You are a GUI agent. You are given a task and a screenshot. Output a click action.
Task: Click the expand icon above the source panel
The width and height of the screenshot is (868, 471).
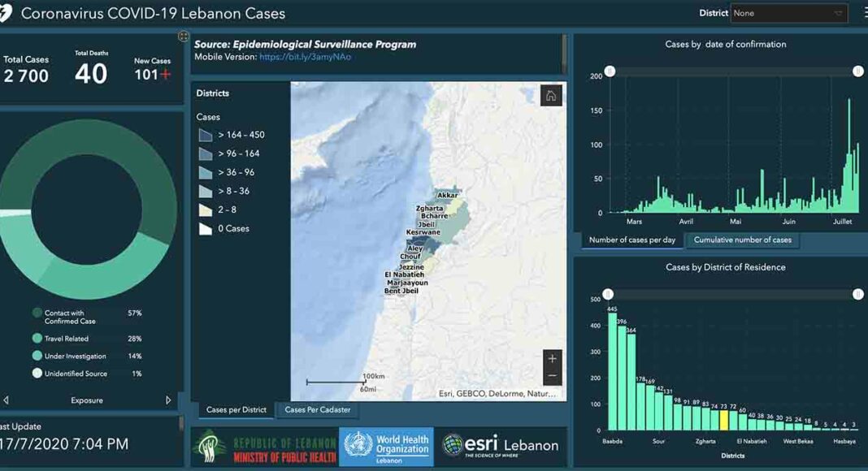pyautogui.click(x=184, y=37)
